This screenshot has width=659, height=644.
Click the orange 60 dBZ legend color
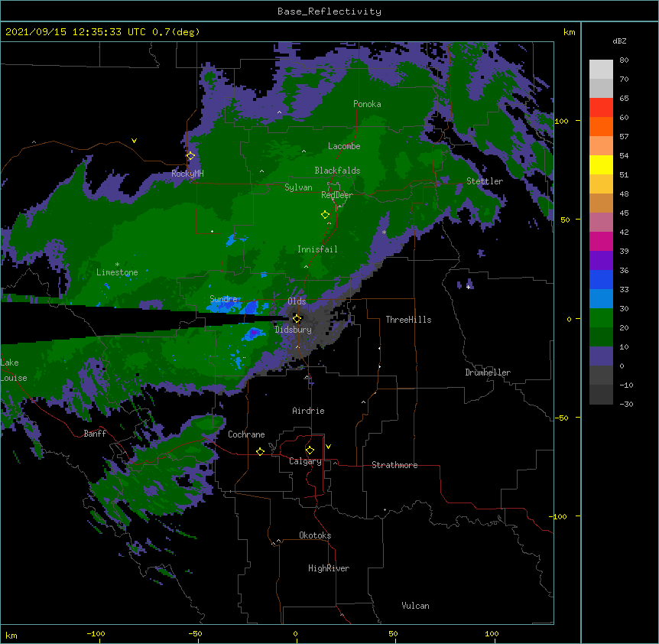pos(601,126)
